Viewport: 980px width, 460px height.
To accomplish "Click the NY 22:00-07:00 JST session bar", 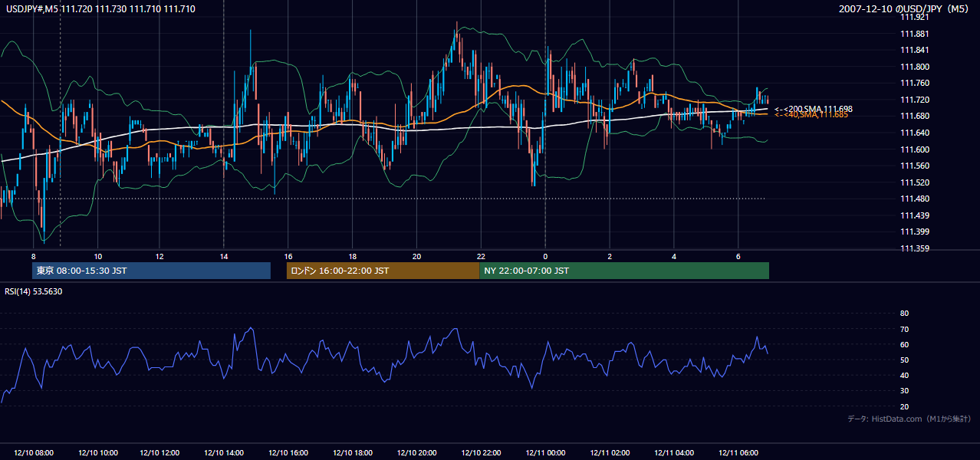I will [624, 271].
